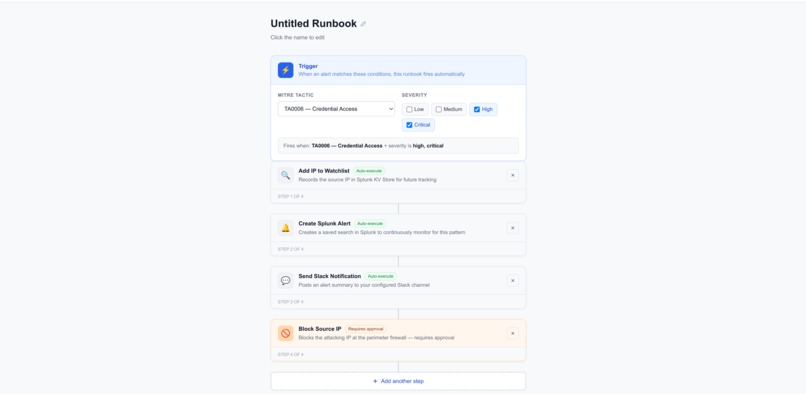This screenshot has width=806, height=394.
Task: Click the STEP 2 OF 4 label
Action: point(290,249)
